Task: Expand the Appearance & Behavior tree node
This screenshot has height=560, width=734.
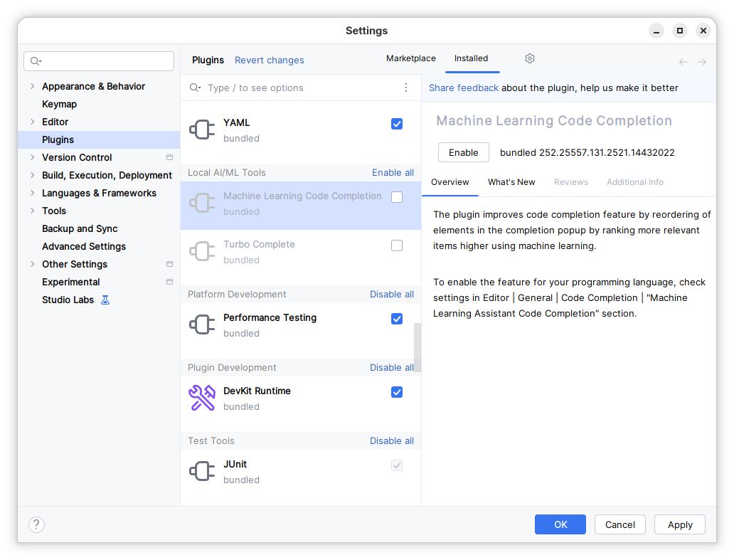Action: pyautogui.click(x=32, y=86)
